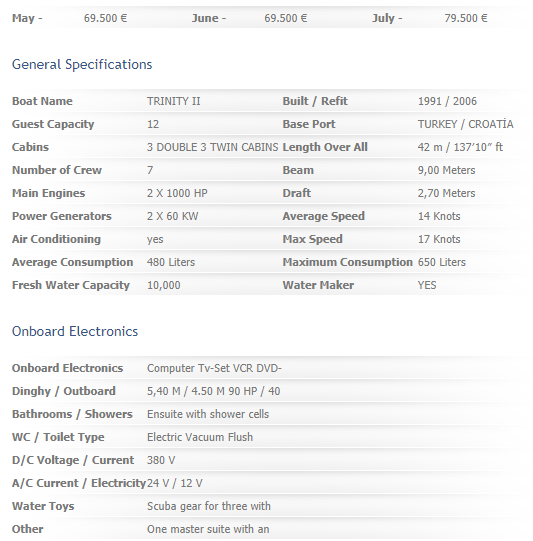
Task: Click the Base Port value TURKEY / CROATİA
Action: pyautogui.click(x=465, y=124)
